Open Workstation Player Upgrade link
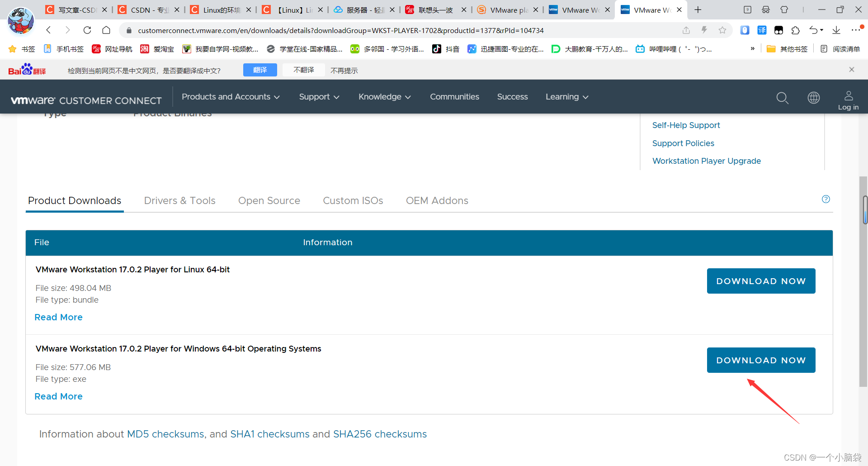This screenshot has height=466, width=868. [x=707, y=161]
